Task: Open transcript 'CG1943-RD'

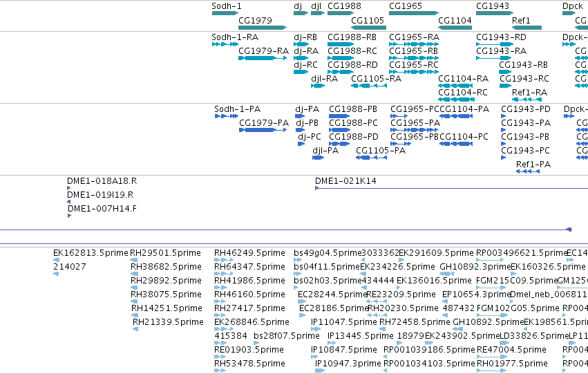Action: tap(502, 37)
